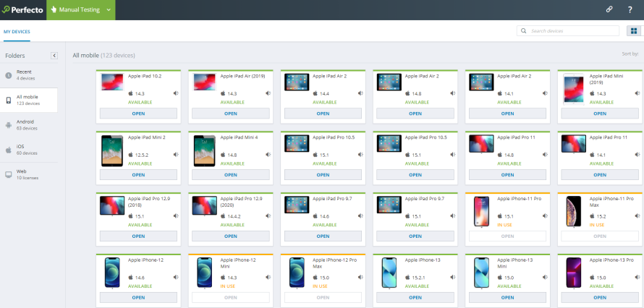Click the Apple logo on iPad Mini 2 card
Screen dimensions: 644x308
tap(131, 155)
